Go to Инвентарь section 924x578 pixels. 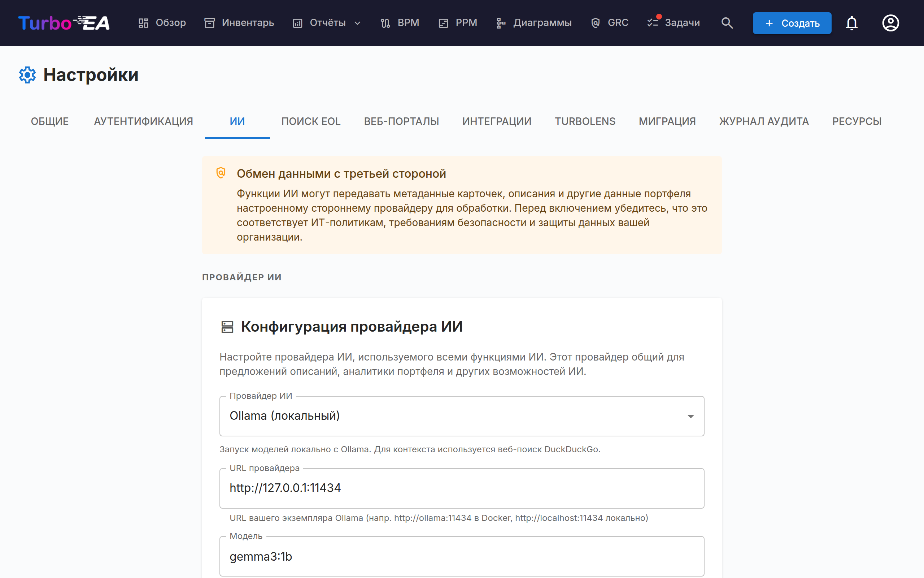[x=239, y=23]
